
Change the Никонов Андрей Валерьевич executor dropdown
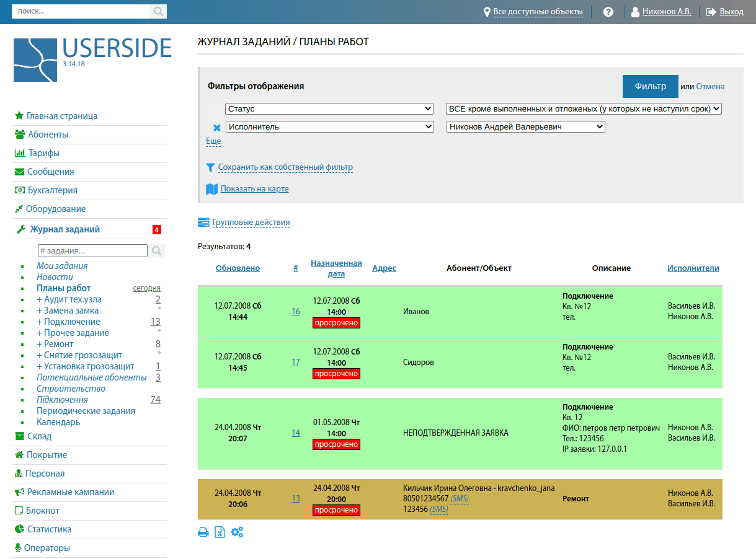click(525, 126)
